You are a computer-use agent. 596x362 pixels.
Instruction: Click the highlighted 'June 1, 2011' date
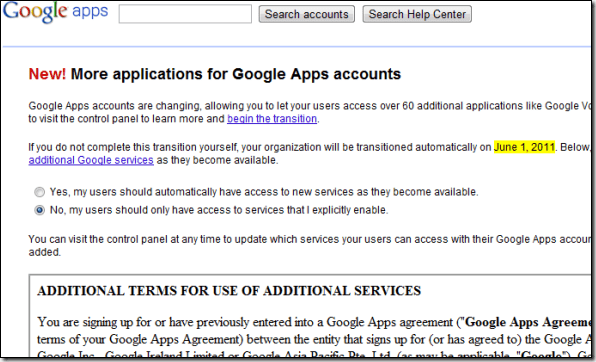pos(524,147)
